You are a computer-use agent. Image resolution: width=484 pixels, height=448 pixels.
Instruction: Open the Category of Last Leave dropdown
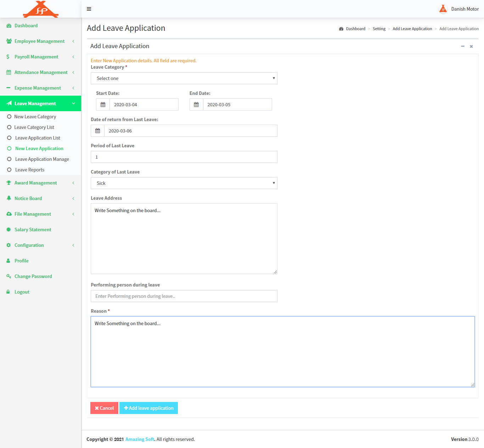coord(184,183)
